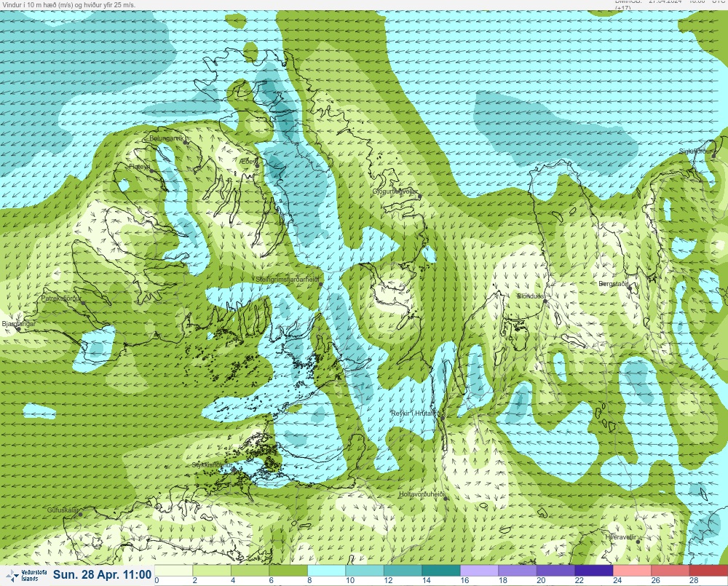Viewport: 728px width, 586px height.
Task: Select the Steingrímsfjarðarheiði station label
Action: [x=288, y=280]
